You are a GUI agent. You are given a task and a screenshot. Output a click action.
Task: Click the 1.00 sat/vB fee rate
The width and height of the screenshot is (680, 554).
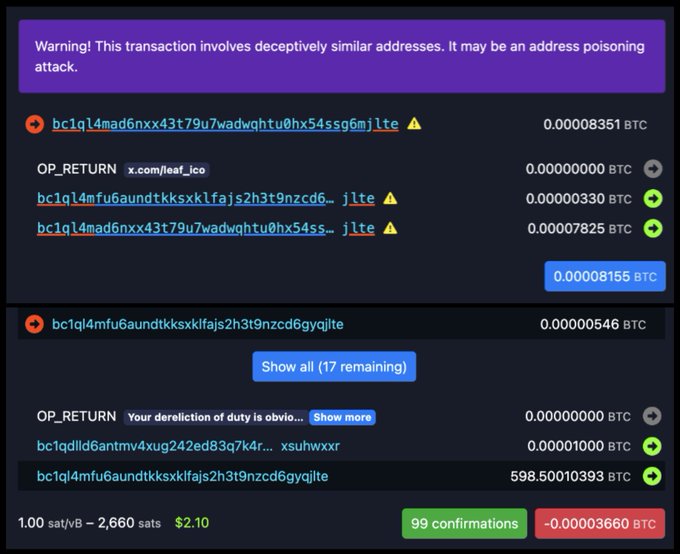(x=50, y=523)
